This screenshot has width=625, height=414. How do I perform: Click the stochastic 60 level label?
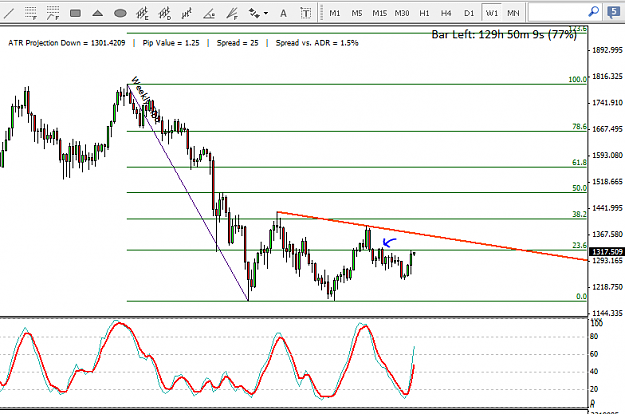[x=594, y=354]
